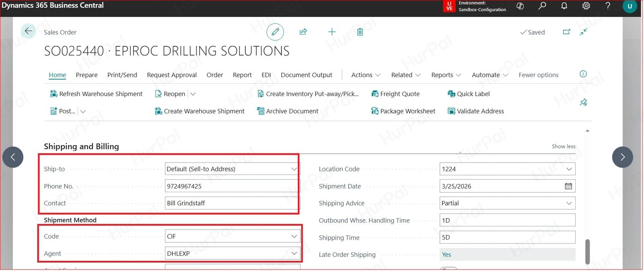
Task: Open Related menu
Action: [x=406, y=75]
